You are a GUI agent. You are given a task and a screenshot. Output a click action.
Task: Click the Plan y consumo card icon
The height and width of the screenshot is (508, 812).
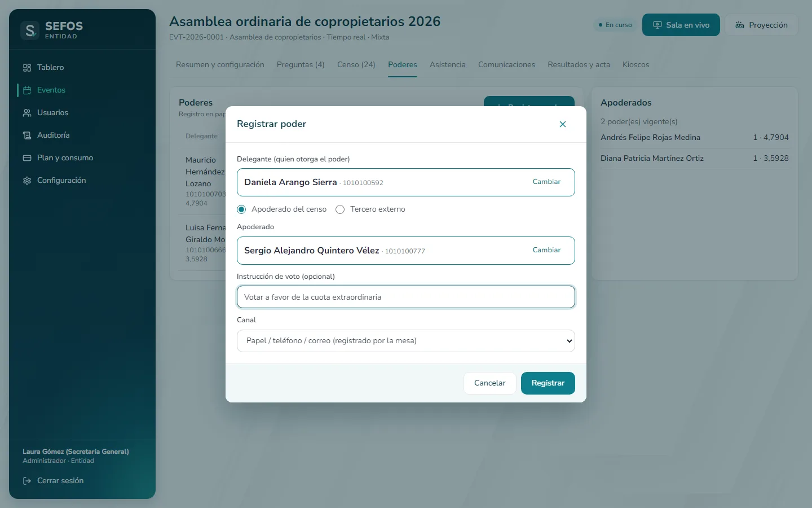(x=27, y=158)
